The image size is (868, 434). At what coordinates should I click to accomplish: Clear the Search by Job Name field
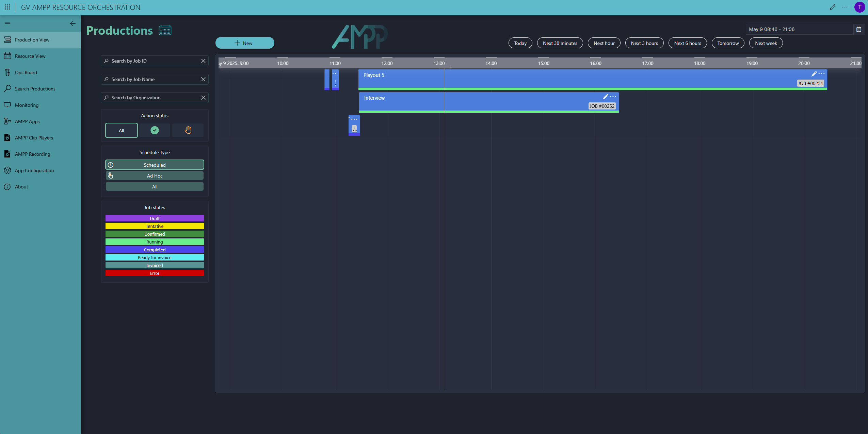click(203, 79)
